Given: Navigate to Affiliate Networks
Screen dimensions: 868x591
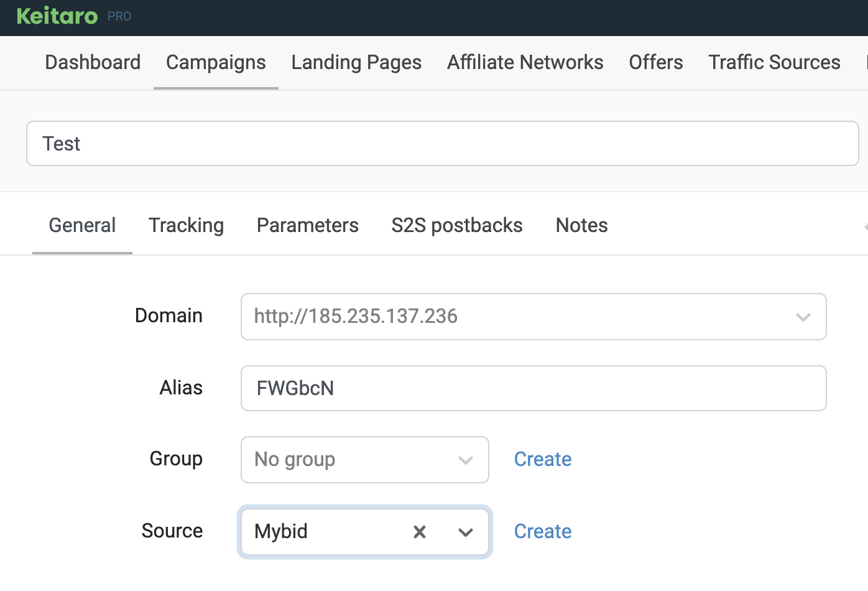Looking at the screenshot, I should (x=525, y=62).
